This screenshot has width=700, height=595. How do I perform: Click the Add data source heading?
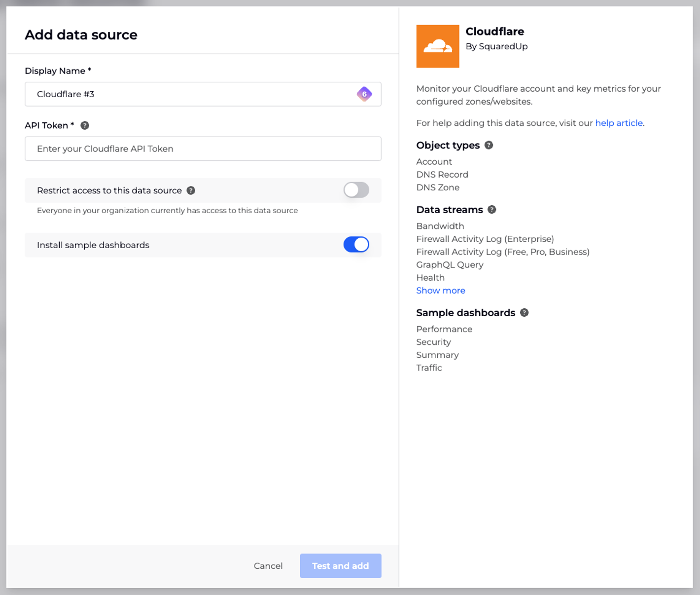pos(81,35)
